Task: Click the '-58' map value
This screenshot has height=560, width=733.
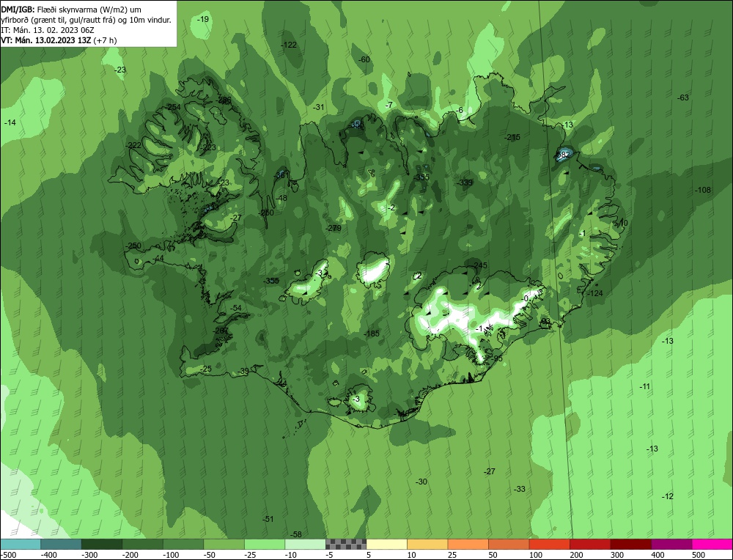Action: (x=296, y=534)
